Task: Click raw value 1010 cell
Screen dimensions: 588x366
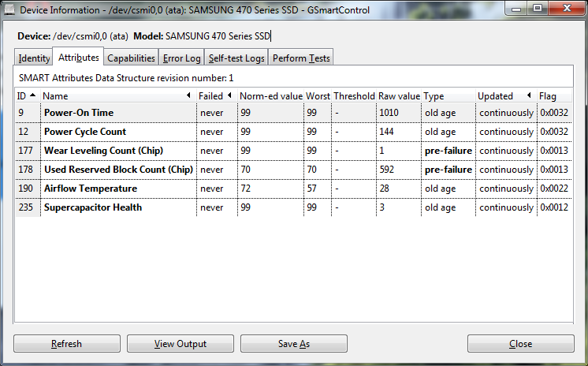Action: [399, 113]
